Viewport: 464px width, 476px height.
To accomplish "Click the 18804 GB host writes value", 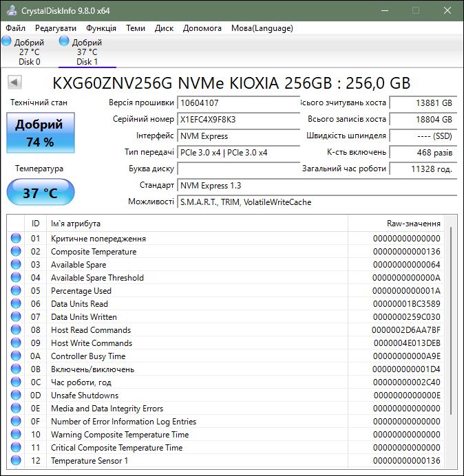I will pos(423,119).
